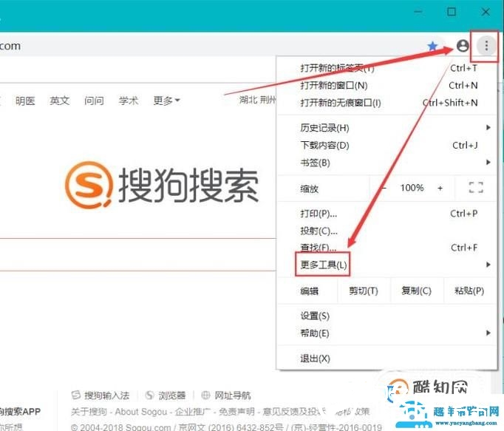The image size is (504, 431).
Task: Click the 湖北 荆州 location text
Action: coord(257,100)
